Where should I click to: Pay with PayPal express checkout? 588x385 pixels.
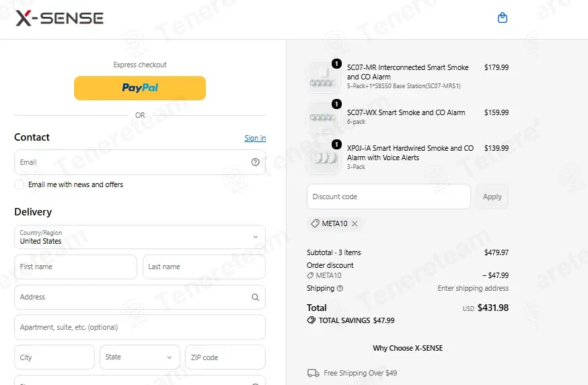point(140,88)
